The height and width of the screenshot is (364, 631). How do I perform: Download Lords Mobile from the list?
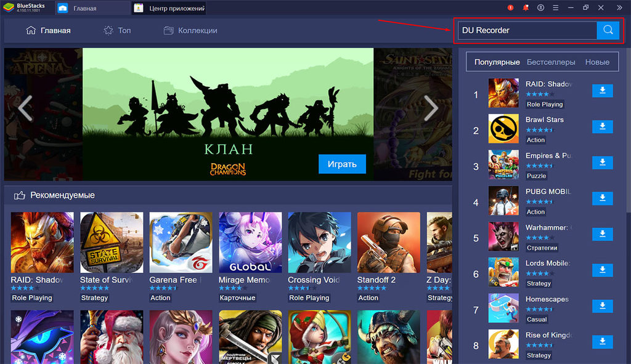tap(603, 270)
